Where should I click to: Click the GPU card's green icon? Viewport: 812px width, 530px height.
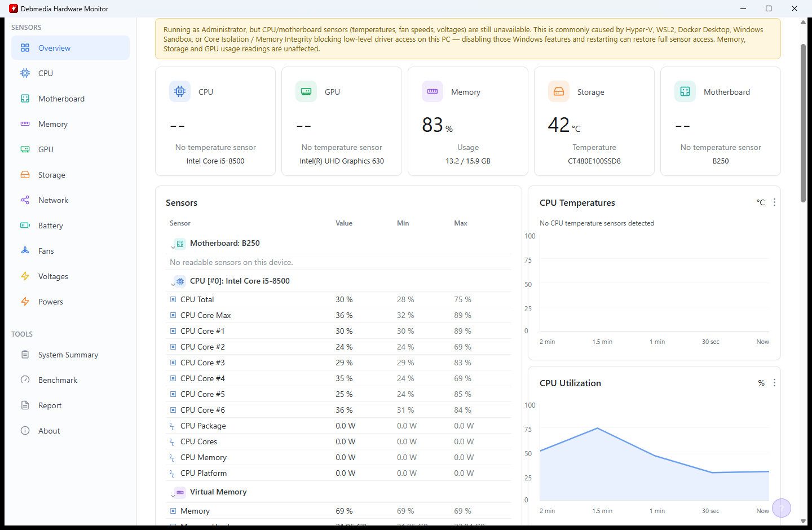306,91
